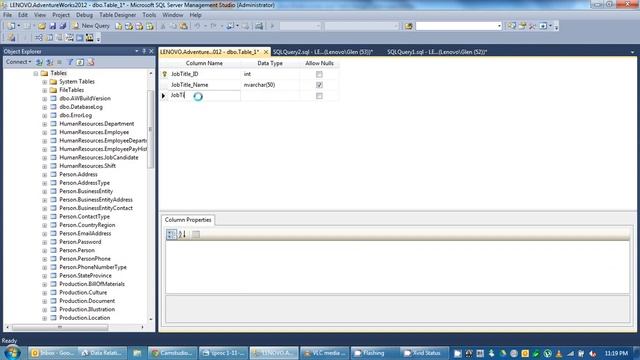Click the taskbar clock showing 11:19 PM
This screenshot has width=640, height=360.
click(x=616, y=353)
